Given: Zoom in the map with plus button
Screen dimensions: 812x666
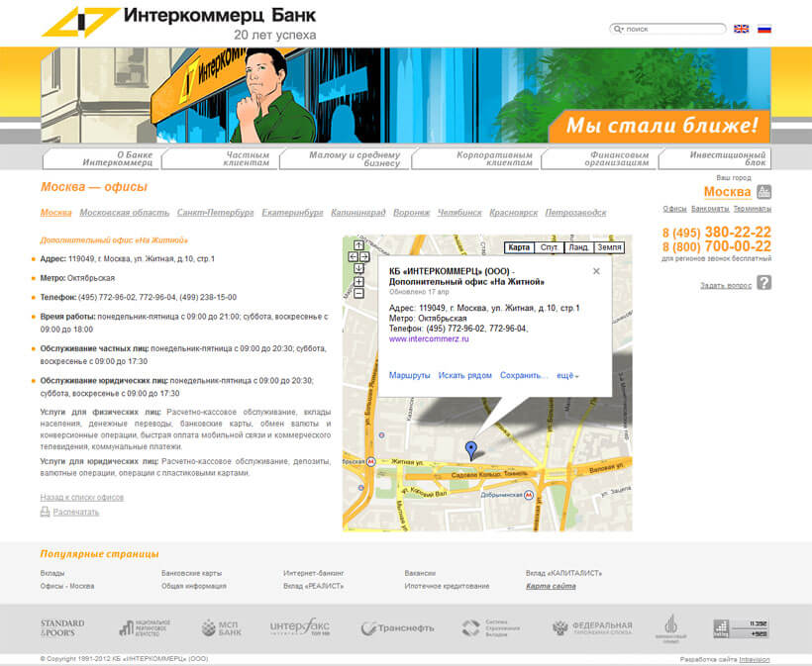Looking at the screenshot, I should (x=358, y=281).
